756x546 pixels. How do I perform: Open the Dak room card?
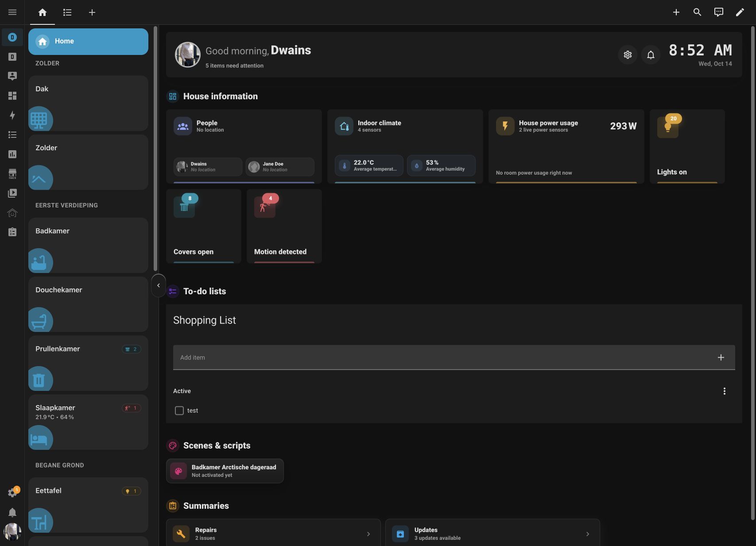coord(88,103)
